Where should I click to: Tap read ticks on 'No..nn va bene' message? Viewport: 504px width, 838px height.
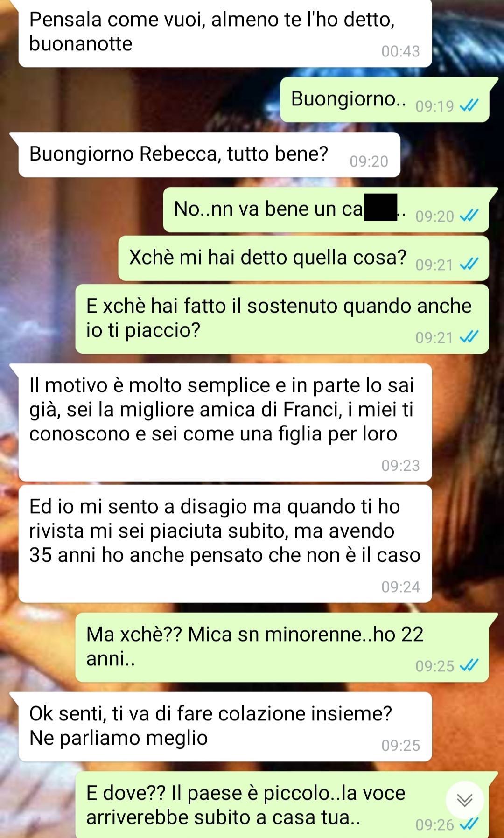[x=469, y=216]
